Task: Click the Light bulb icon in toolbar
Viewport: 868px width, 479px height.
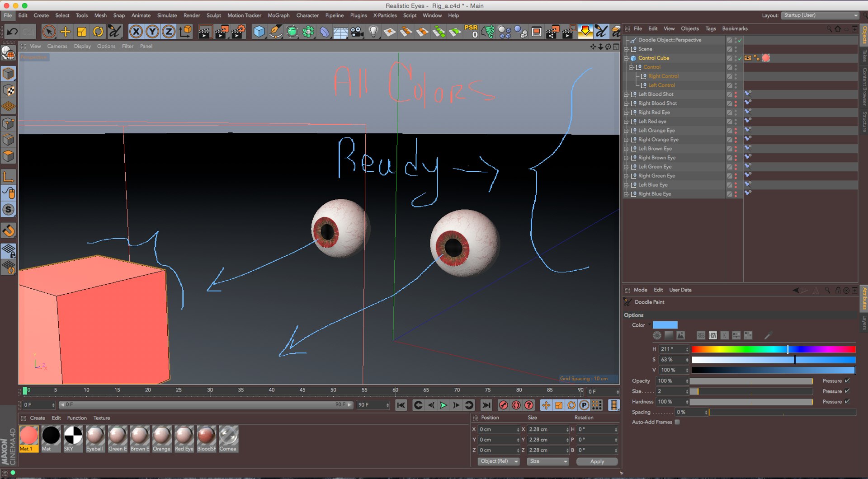Action: (x=373, y=32)
